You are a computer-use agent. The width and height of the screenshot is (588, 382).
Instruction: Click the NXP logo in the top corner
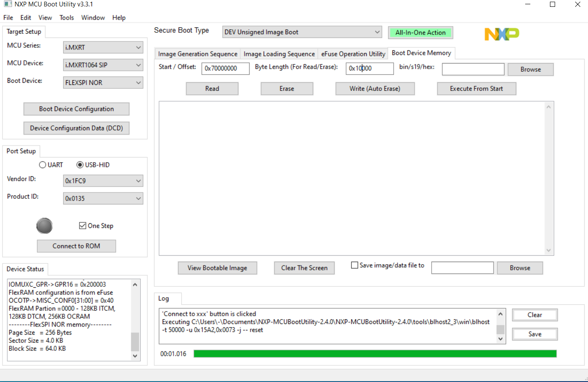point(501,34)
